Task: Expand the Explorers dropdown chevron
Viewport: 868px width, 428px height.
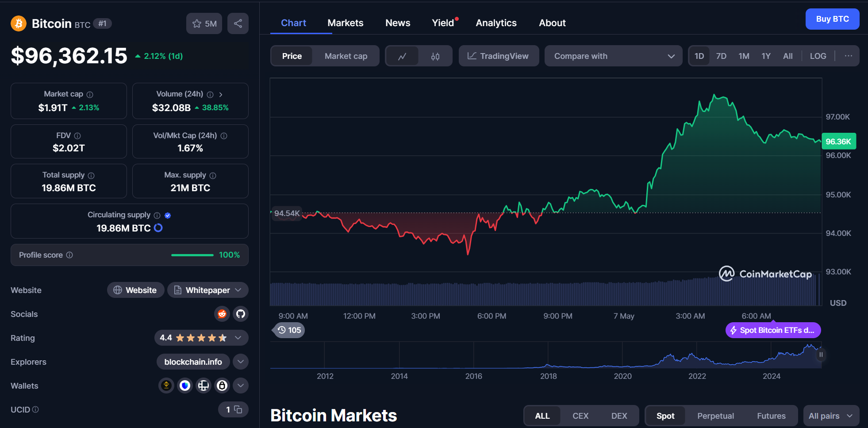Action: [x=240, y=362]
